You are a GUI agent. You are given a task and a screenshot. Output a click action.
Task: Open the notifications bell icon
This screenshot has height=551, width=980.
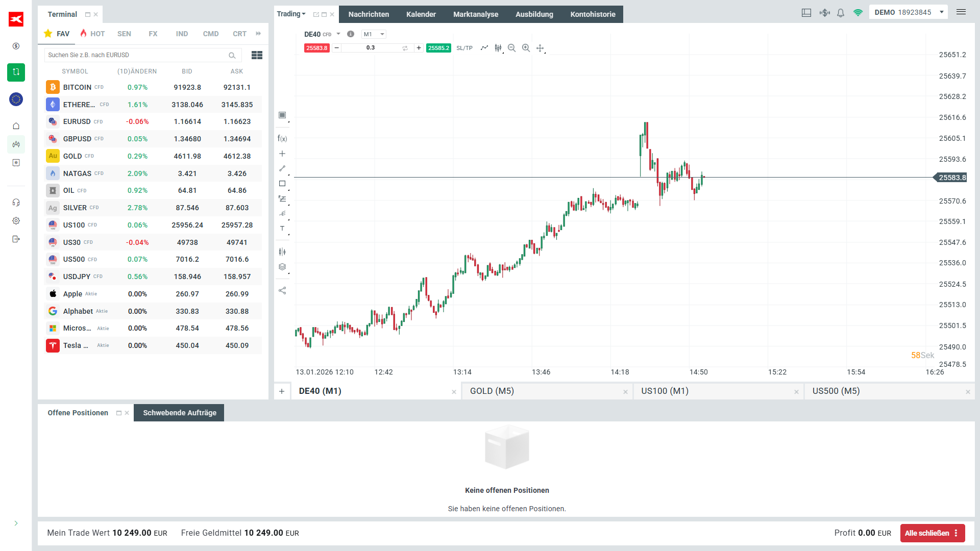pyautogui.click(x=841, y=13)
